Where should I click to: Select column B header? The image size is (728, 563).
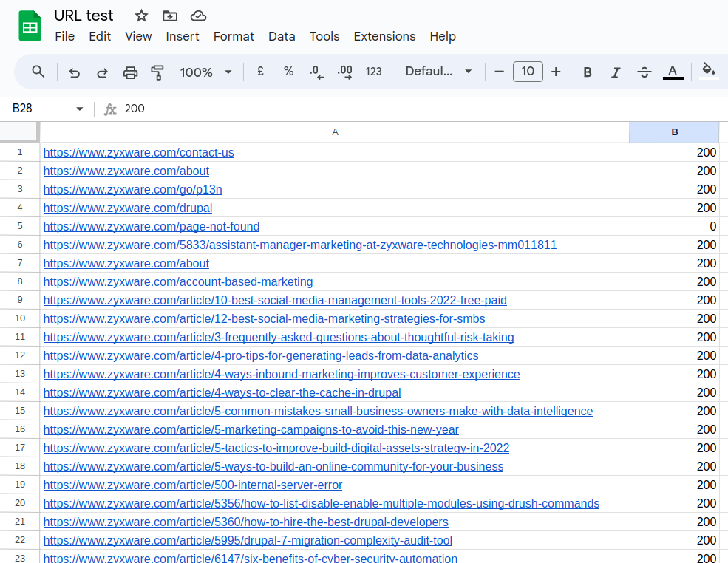(675, 132)
